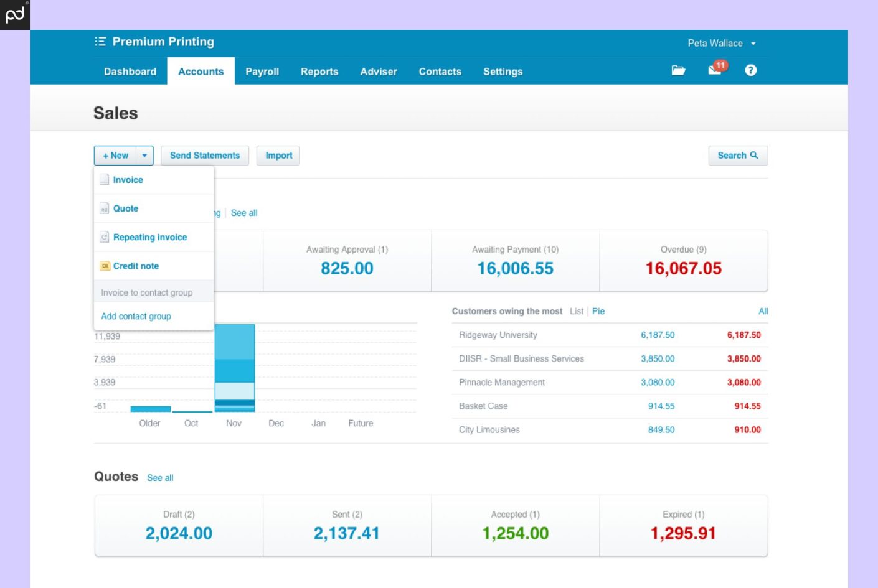The height and width of the screenshot is (588, 878).
Task: Open the Reports menu
Action: [x=319, y=72]
